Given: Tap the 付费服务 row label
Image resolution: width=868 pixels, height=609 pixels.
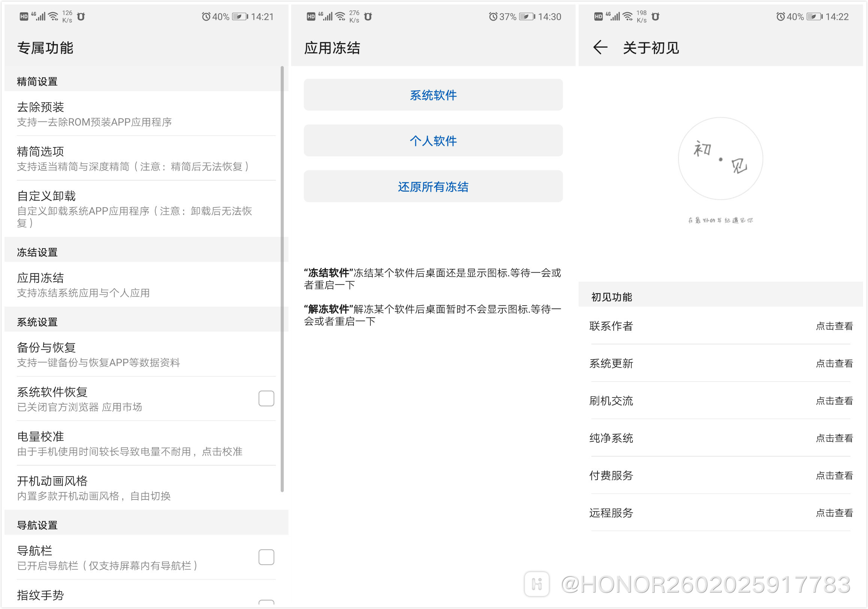Looking at the screenshot, I should click(x=611, y=475).
